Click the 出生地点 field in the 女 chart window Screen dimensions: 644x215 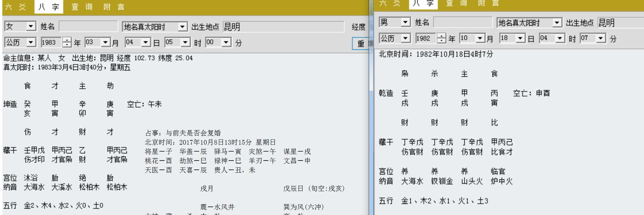click(283, 27)
